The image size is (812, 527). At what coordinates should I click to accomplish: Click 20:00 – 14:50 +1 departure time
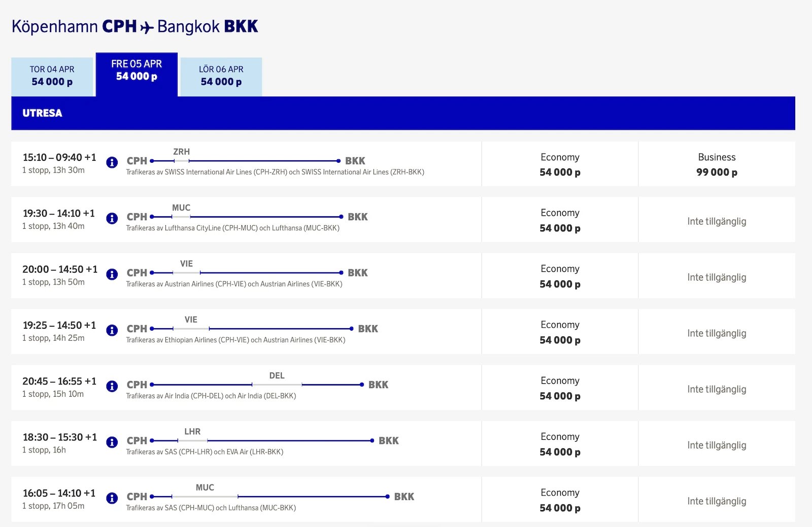coord(60,269)
